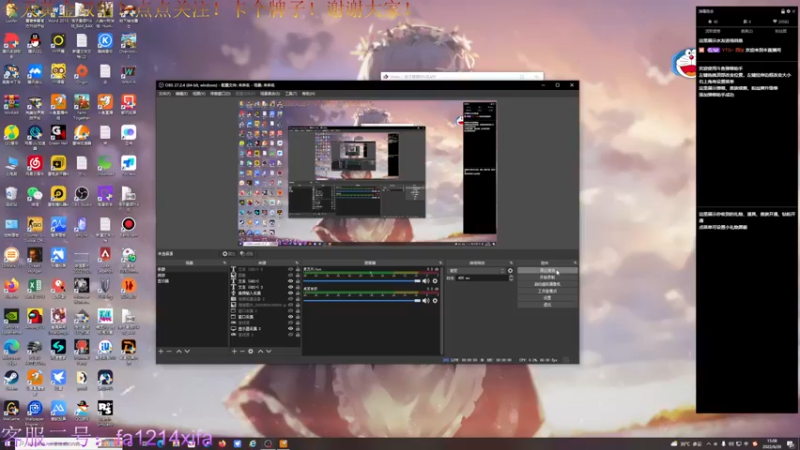The height and width of the screenshot is (450, 800).
Task: Open the 桌面音频 channel gear settings
Action: click(x=435, y=301)
